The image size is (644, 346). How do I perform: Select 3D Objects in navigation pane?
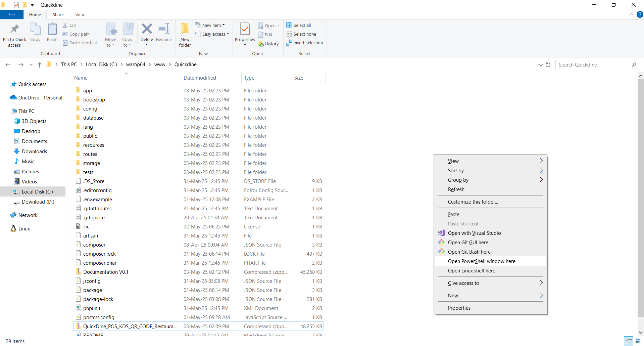click(34, 121)
